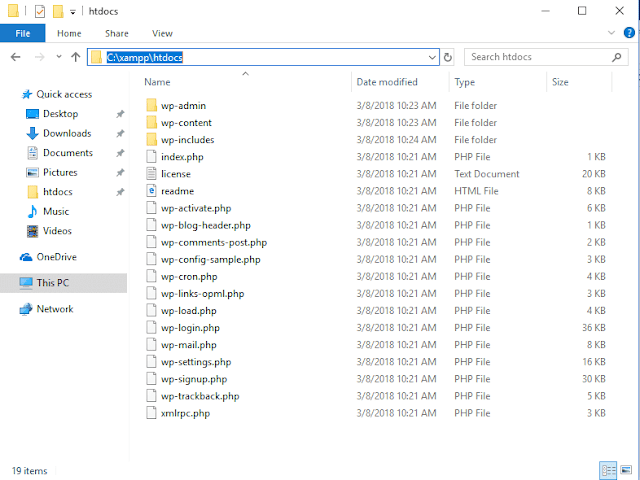Open the address bar history dropdown
This screenshot has width=640, height=480.
coord(432,58)
